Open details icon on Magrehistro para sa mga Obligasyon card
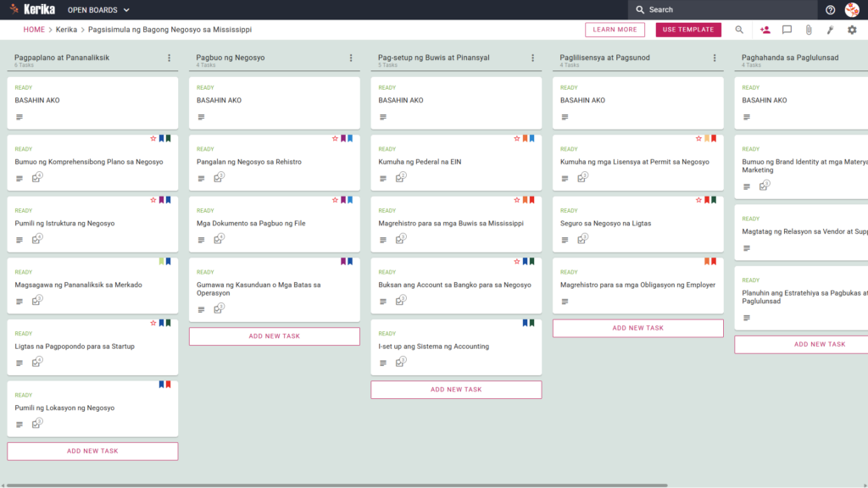Viewport: 868px width, 488px height. 565,302
